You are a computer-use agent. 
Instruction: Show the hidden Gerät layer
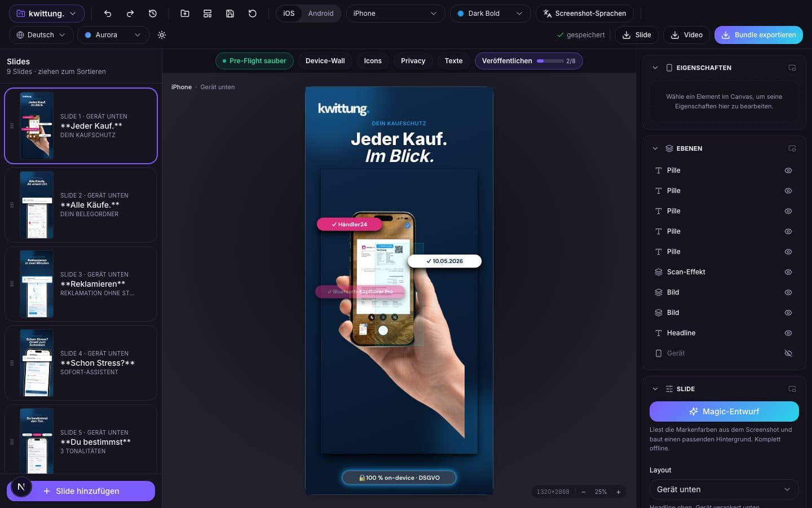pos(788,353)
